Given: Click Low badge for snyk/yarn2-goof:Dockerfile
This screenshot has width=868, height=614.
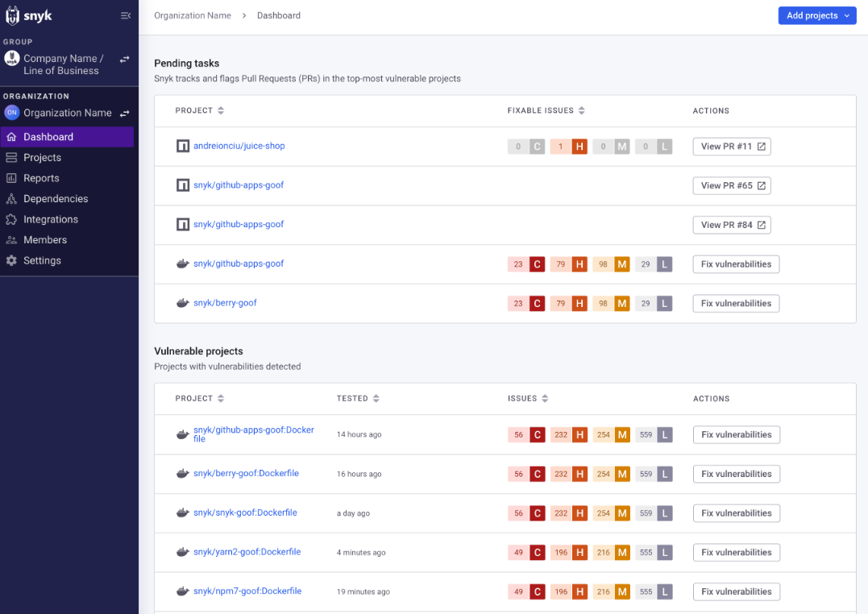Looking at the screenshot, I should click(x=654, y=553).
